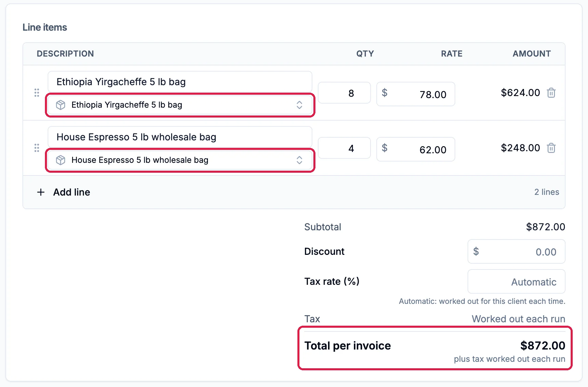Click the 'plus tax worked out each run' note
This screenshot has height=387, width=588.
coord(509,359)
